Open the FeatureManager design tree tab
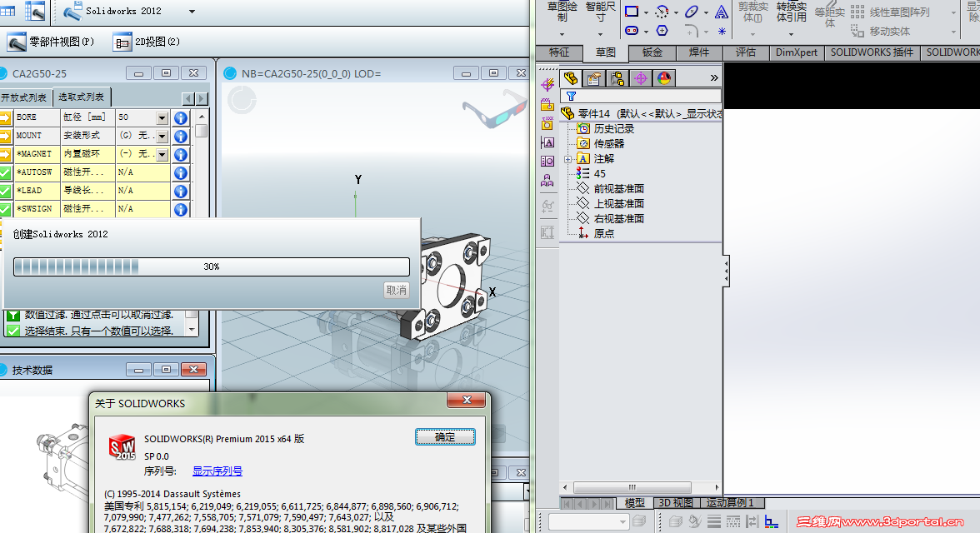This screenshot has height=533, width=980. [571, 78]
